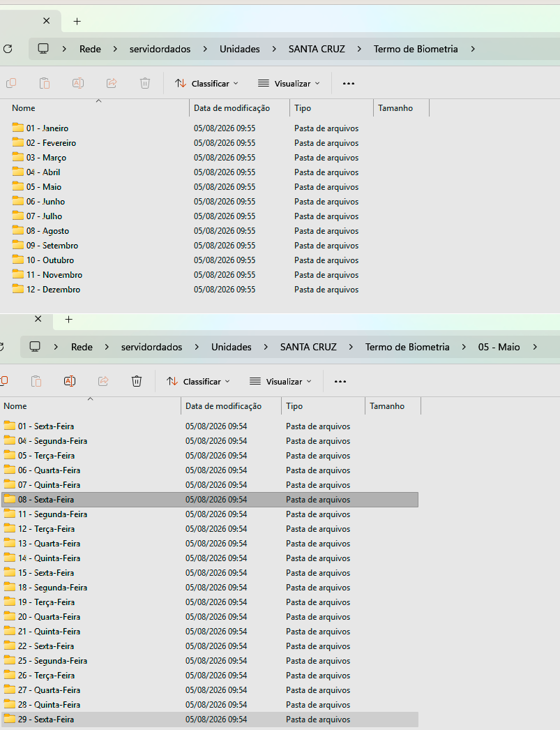Add a new tab in upper window
This screenshot has height=730, width=560.
(x=77, y=22)
